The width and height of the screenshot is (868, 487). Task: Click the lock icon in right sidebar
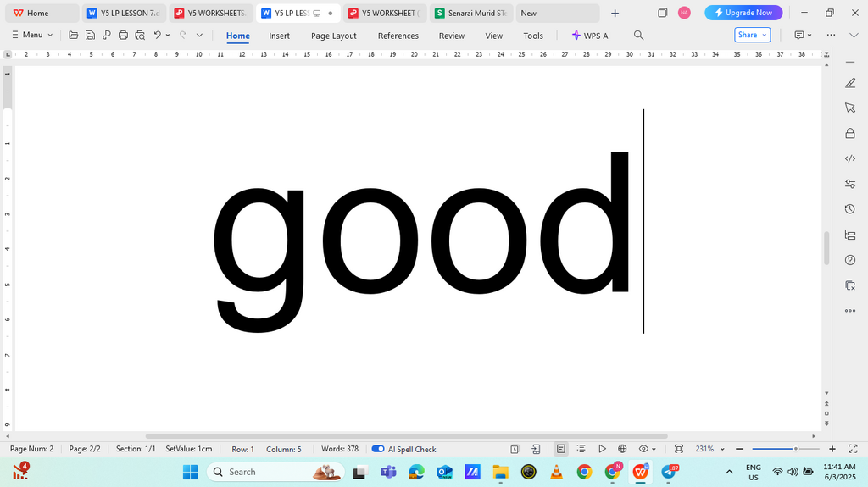850,133
